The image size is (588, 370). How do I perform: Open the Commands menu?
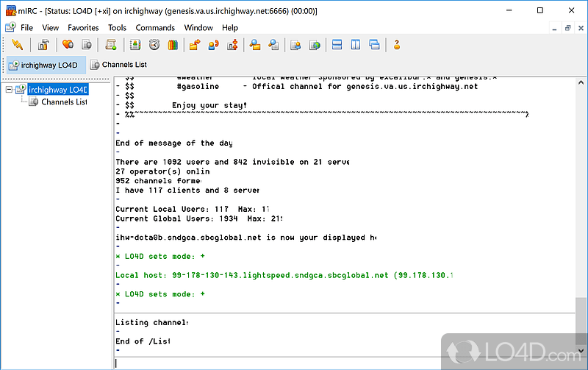[155, 28]
